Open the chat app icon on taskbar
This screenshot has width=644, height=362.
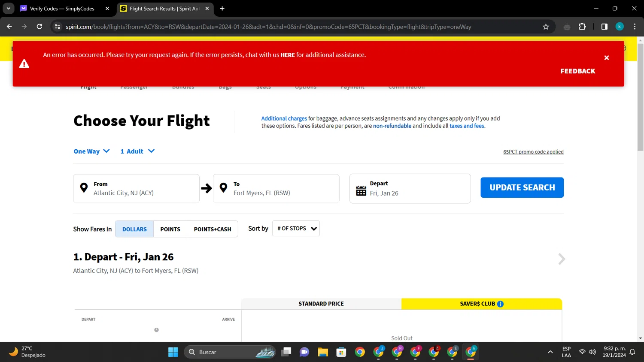click(x=304, y=352)
